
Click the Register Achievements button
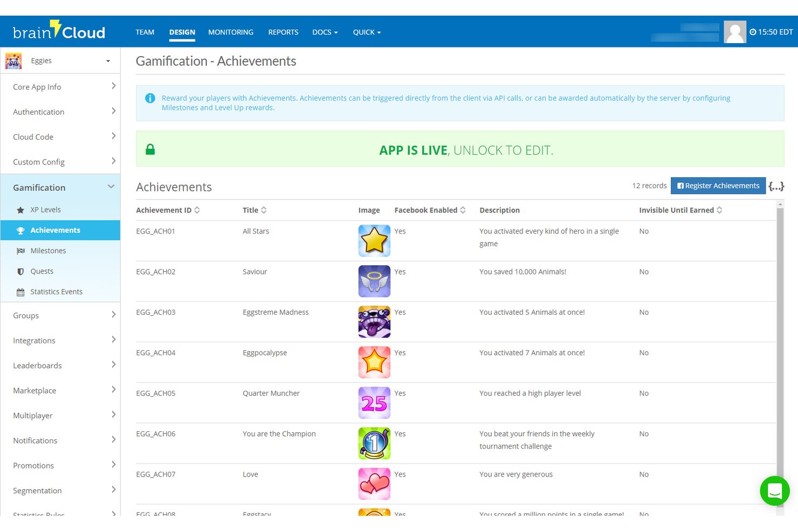(718, 186)
